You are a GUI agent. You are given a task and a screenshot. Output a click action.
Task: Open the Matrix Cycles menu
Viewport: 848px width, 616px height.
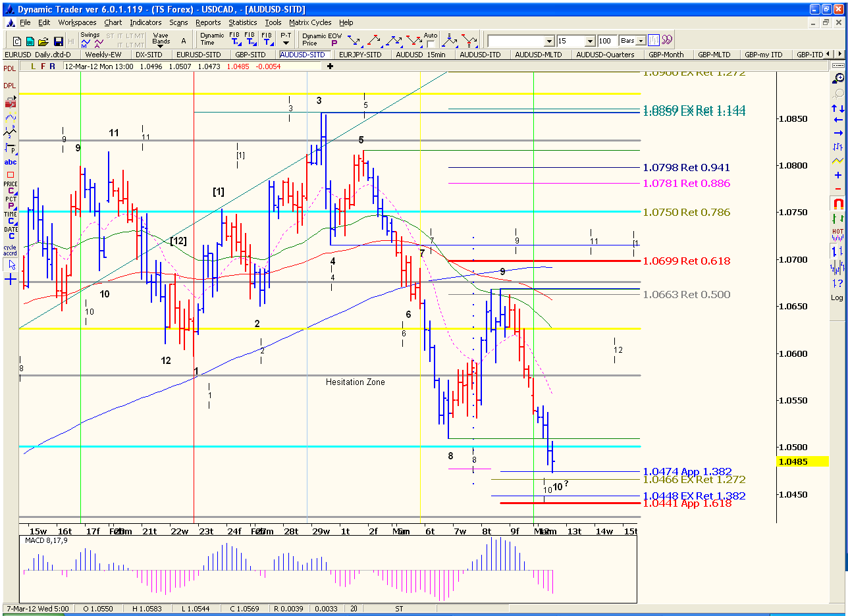coord(310,22)
